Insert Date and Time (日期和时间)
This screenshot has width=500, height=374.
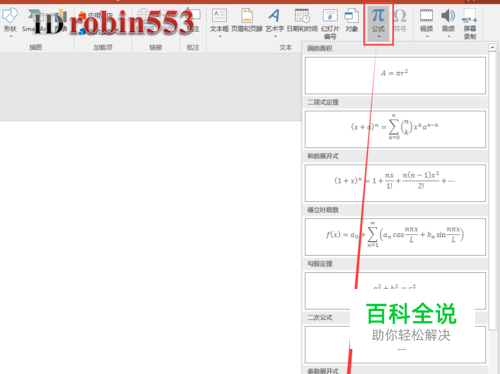point(302,21)
